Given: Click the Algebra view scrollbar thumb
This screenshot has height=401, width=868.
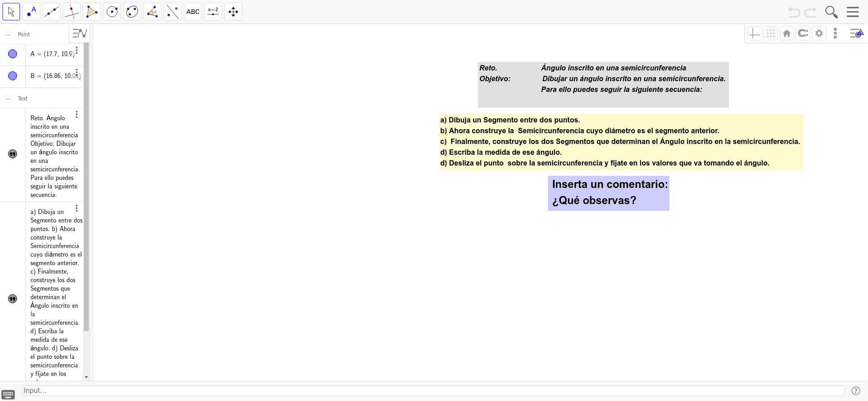Looking at the screenshot, I should click(87, 187).
